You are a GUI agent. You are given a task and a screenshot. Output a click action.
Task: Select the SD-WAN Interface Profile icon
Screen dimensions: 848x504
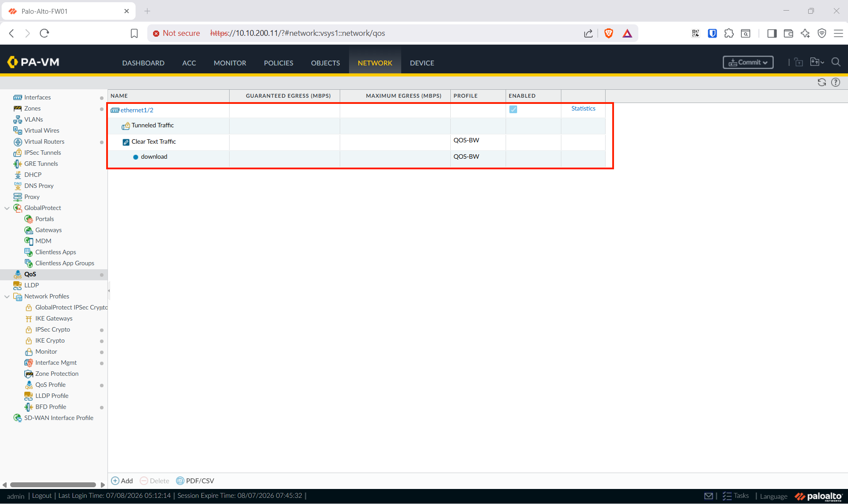click(18, 418)
